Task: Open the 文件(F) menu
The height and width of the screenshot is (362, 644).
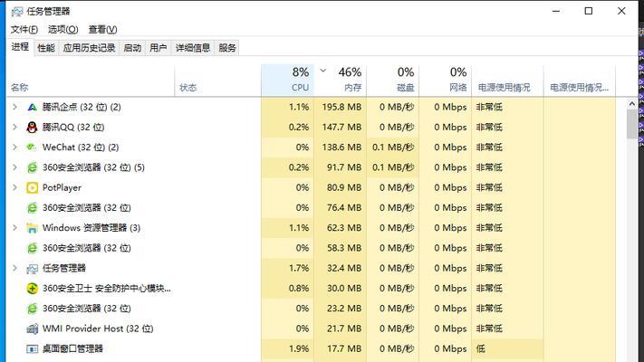Action: [x=24, y=30]
